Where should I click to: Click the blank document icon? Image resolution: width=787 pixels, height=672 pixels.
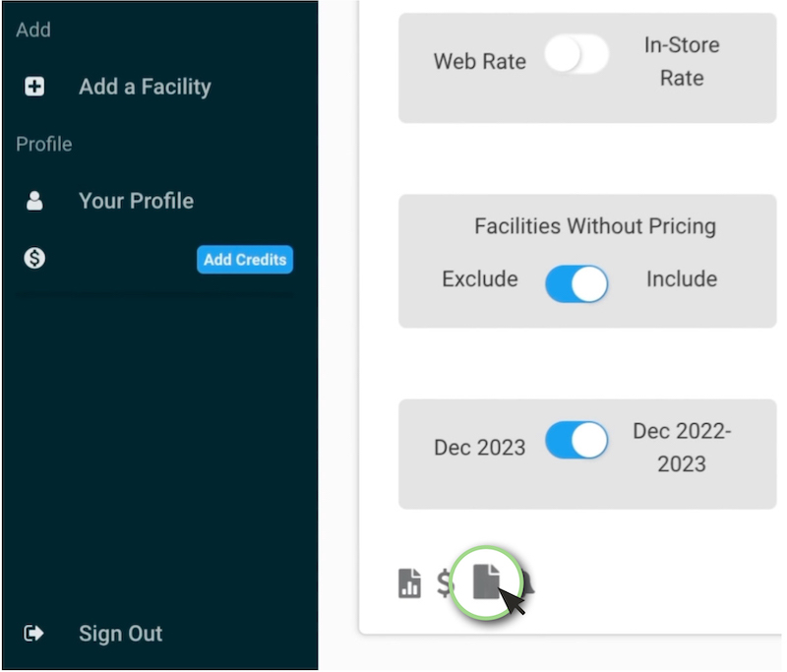coord(486,581)
